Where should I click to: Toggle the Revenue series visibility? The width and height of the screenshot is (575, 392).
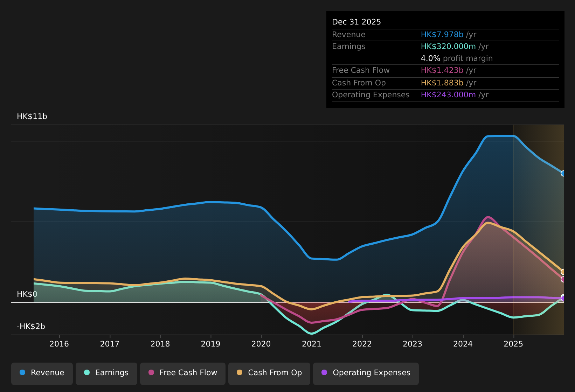42,373
